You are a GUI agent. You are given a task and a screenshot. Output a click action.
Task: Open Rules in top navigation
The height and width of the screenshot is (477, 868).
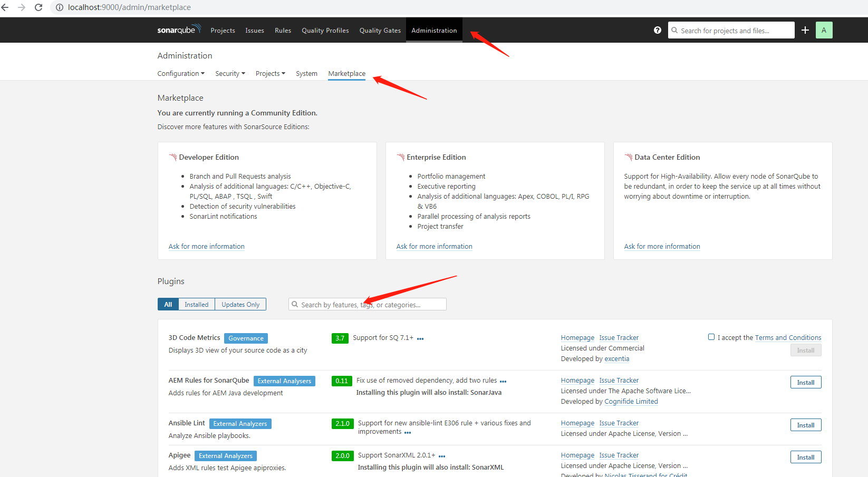pyautogui.click(x=283, y=31)
